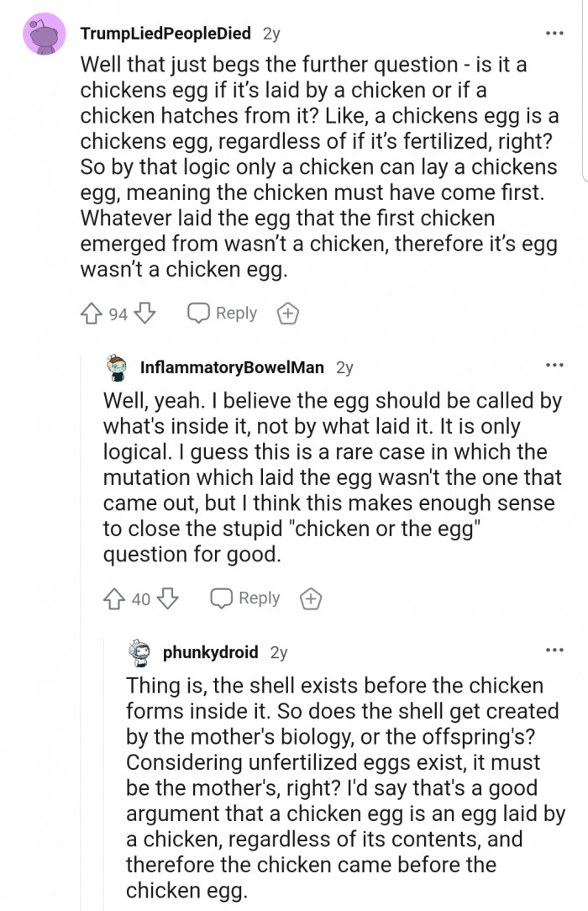
Task: Click the award icon under TrumpLiedPeopleDied's comment
Action: point(287,314)
